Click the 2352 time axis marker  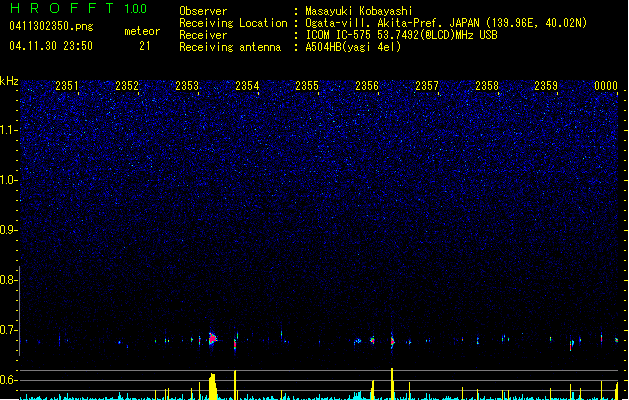click(x=127, y=86)
